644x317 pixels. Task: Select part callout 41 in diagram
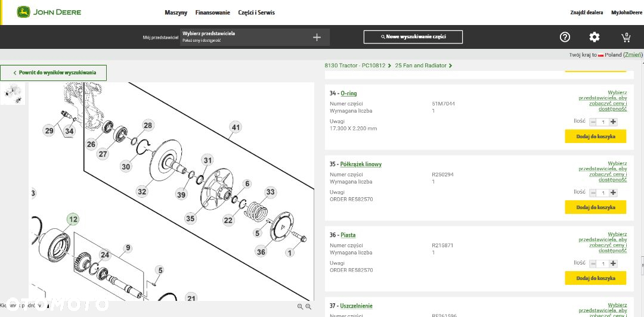236,128
